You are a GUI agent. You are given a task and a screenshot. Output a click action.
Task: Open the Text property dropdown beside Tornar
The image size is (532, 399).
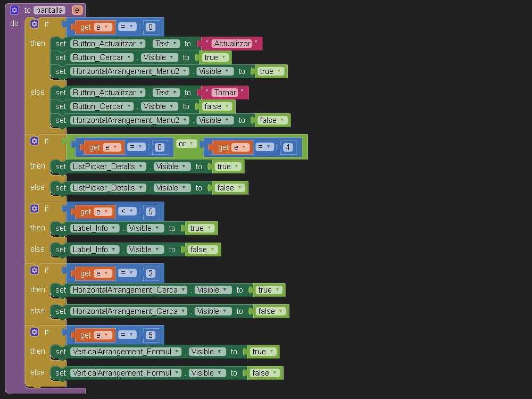tap(165, 93)
